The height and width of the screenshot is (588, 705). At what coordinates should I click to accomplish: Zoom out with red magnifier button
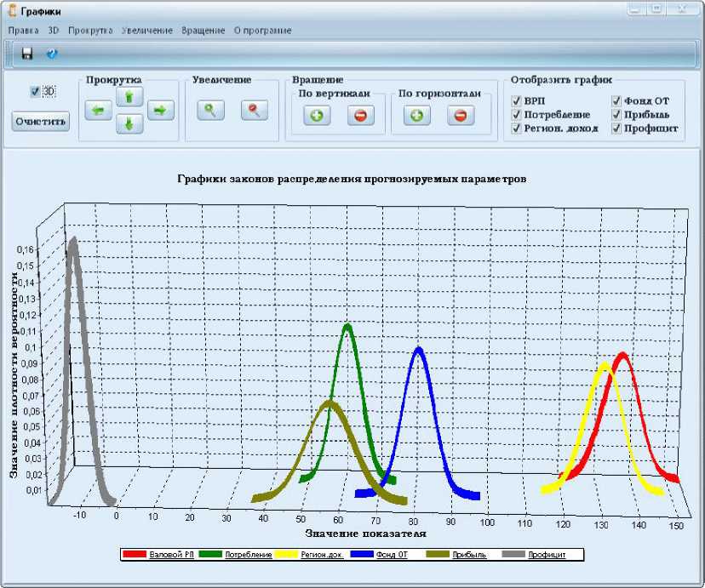[254, 110]
